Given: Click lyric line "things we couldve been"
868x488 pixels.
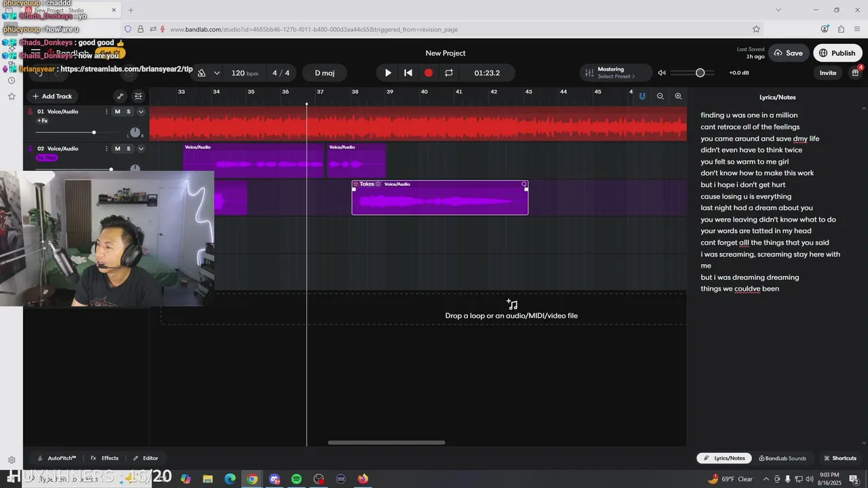Looking at the screenshot, I should [740, 289].
